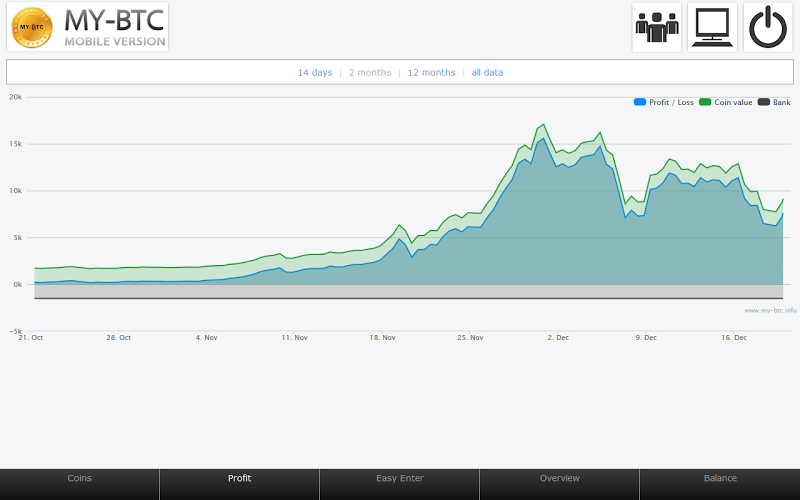Viewport: 800px width, 500px height.
Task: Click the gray Bank band below zero
Action: [x=400, y=291]
